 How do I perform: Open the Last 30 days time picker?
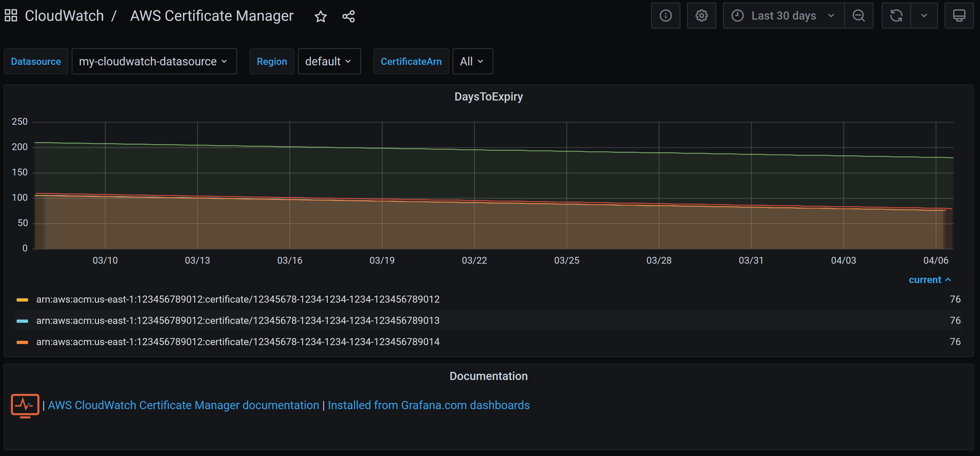tap(783, 16)
